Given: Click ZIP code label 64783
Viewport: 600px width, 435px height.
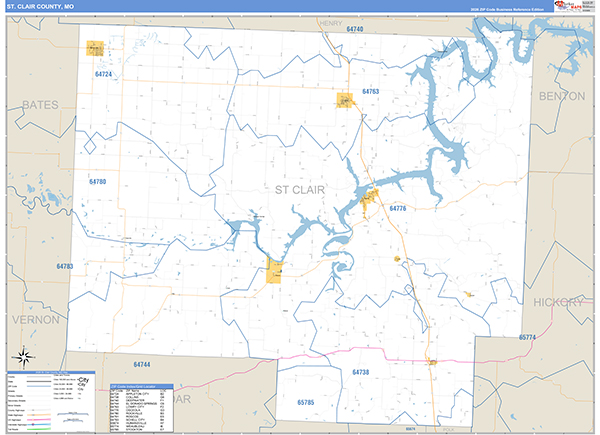Looking at the screenshot, I should click(x=65, y=266).
